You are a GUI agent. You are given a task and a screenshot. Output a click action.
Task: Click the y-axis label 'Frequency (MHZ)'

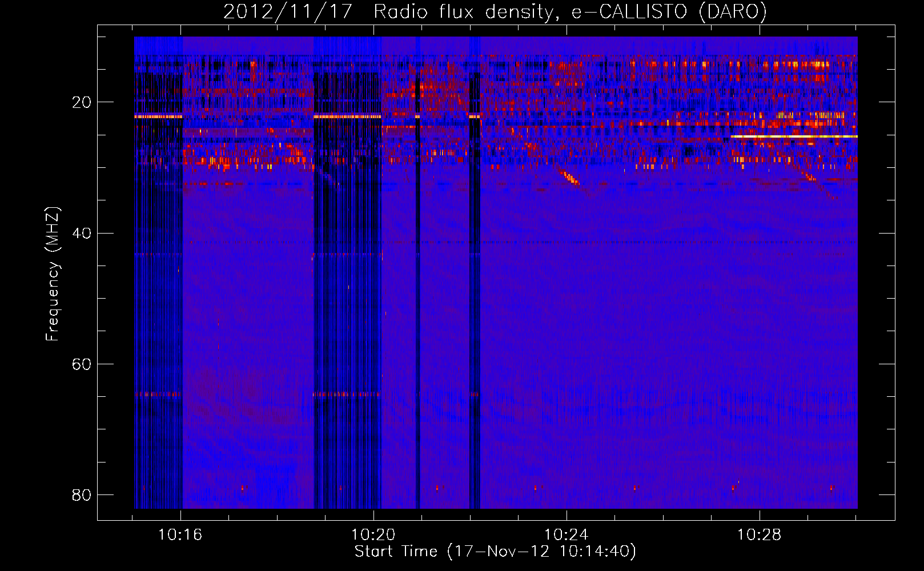point(52,274)
